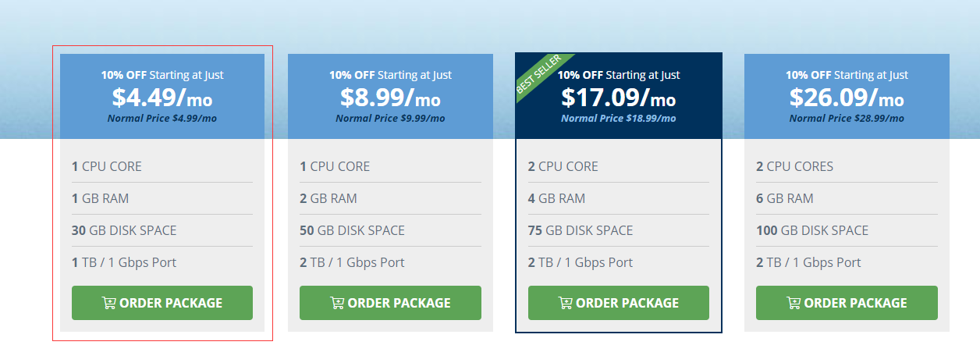
Task: Click 2 CPU CORES in last plan
Action: pos(795,166)
